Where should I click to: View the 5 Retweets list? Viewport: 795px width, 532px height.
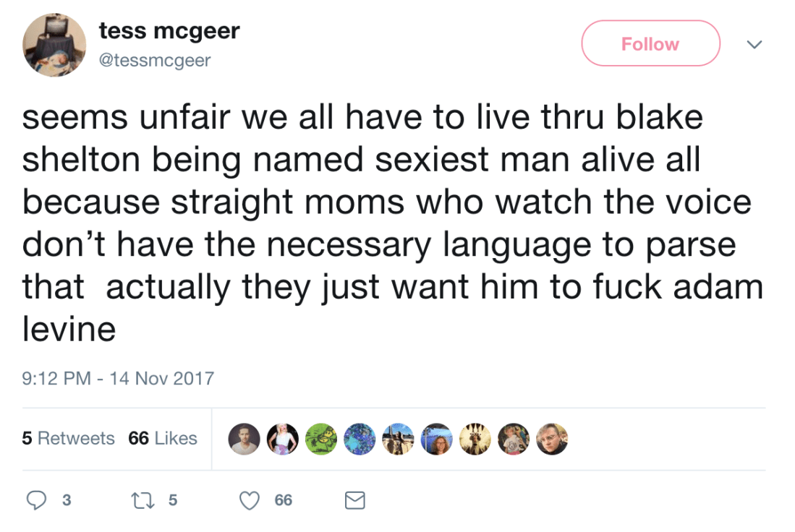(68, 438)
